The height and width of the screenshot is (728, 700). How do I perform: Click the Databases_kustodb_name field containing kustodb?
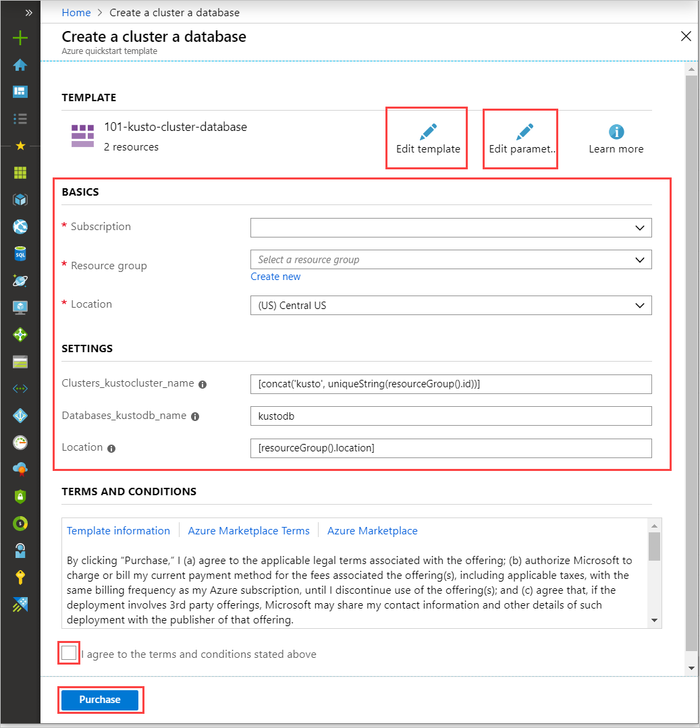tap(450, 416)
